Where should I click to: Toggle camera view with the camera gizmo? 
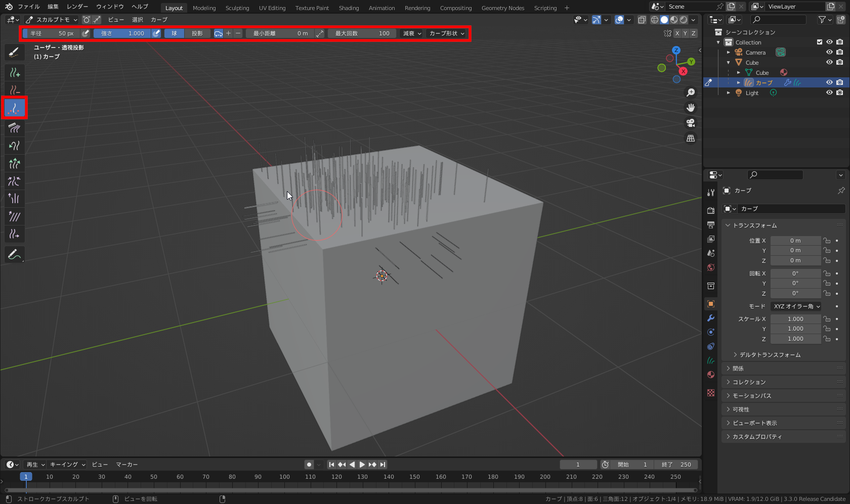tap(691, 123)
